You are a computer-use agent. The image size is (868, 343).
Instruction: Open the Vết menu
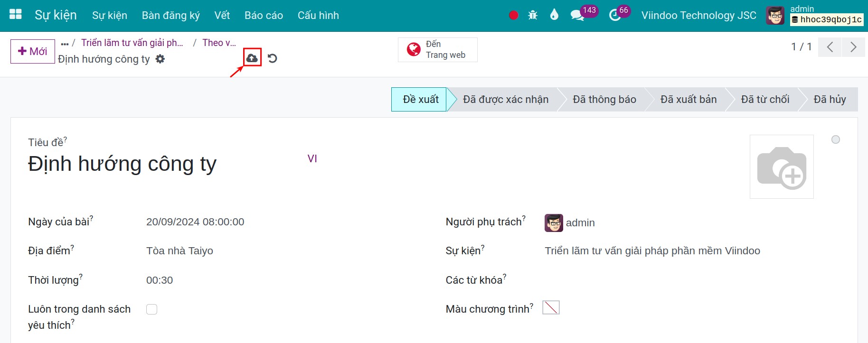(x=222, y=15)
